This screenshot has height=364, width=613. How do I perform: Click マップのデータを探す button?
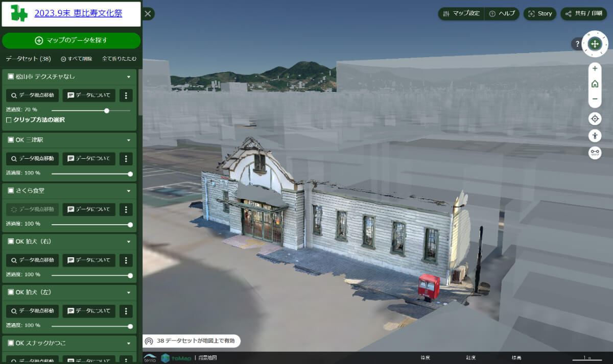[x=71, y=40]
